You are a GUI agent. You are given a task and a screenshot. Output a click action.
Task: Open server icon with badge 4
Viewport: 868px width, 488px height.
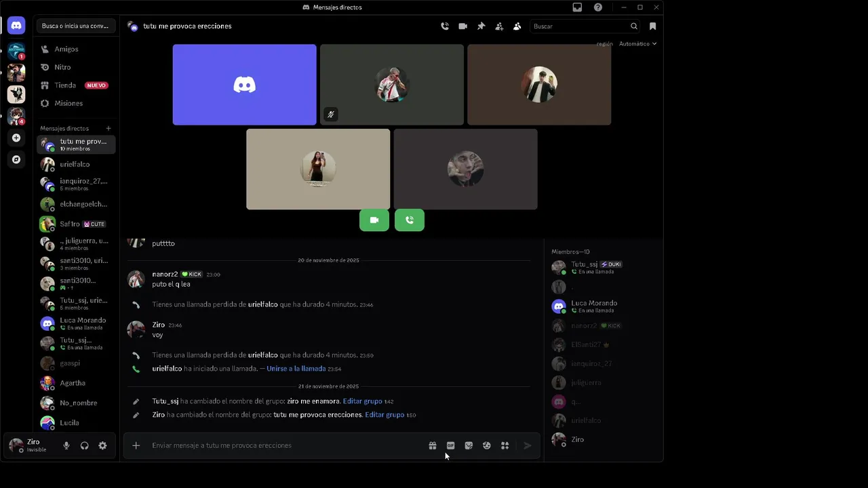pyautogui.click(x=16, y=116)
